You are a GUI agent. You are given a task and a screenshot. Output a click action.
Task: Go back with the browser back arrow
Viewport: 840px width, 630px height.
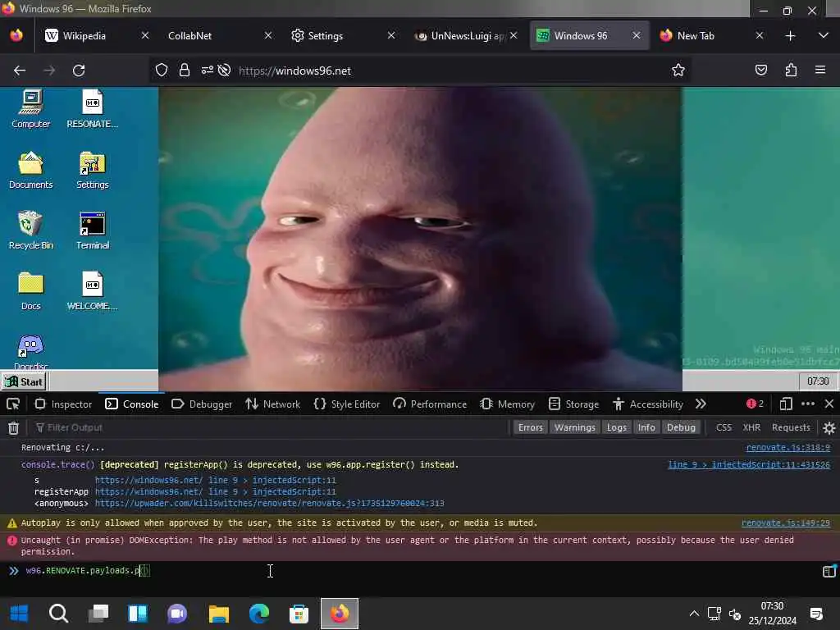point(20,71)
